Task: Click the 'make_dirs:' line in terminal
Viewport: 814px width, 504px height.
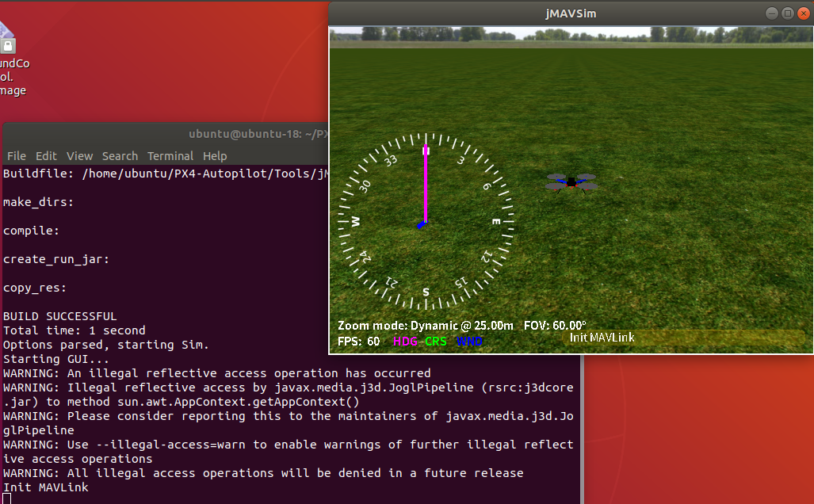Action: pyautogui.click(x=38, y=202)
